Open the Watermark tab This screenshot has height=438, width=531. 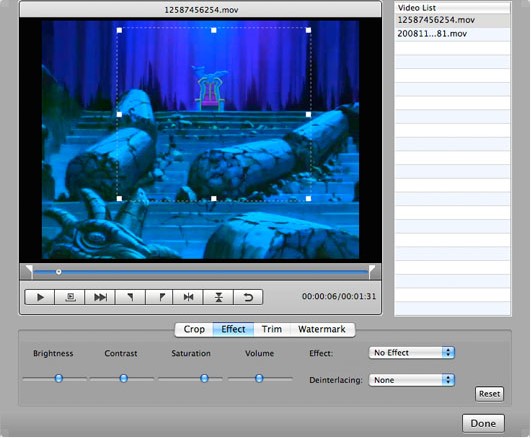(x=322, y=330)
